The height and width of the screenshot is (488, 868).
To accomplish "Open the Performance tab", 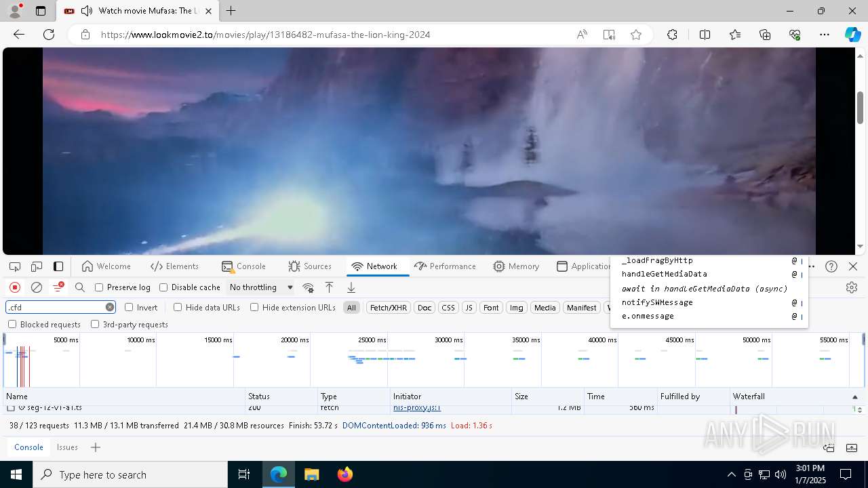I will pos(445,266).
